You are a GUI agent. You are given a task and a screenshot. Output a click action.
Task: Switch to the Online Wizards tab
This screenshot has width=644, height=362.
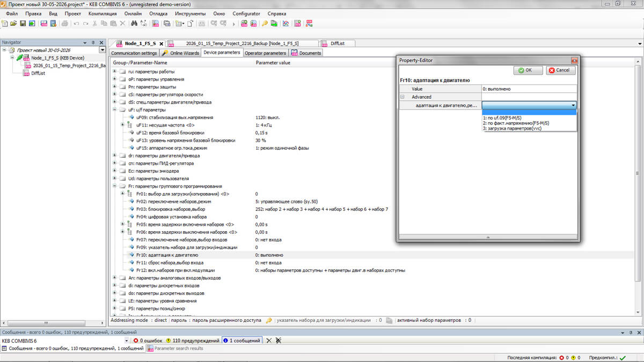click(180, 53)
